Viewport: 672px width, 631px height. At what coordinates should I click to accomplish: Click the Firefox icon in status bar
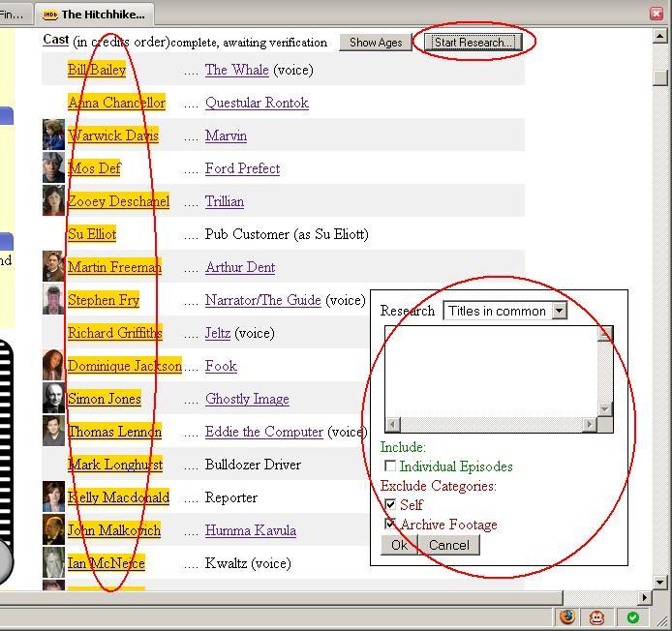[x=567, y=617]
